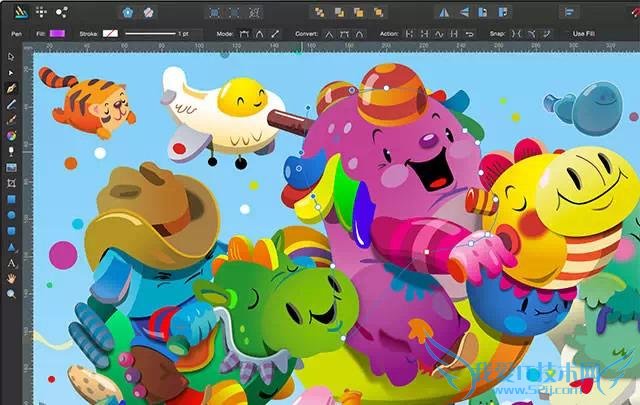Choose the Ellipse shape tool
The image size is (640, 405).
11,214
